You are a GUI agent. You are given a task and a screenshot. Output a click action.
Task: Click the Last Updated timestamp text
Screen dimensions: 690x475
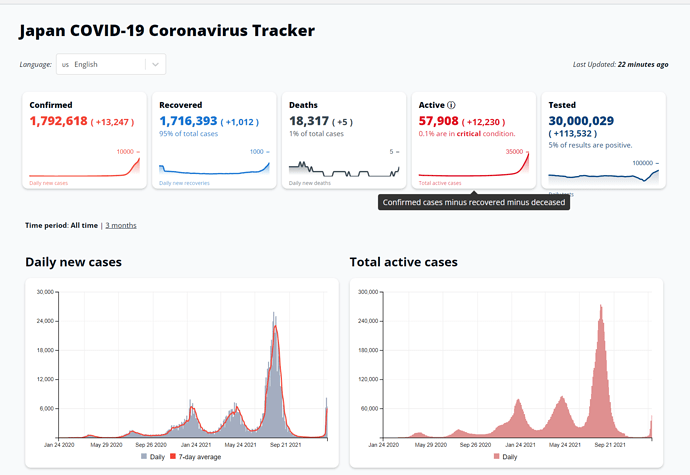pyautogui.click(x=620, y=64)
